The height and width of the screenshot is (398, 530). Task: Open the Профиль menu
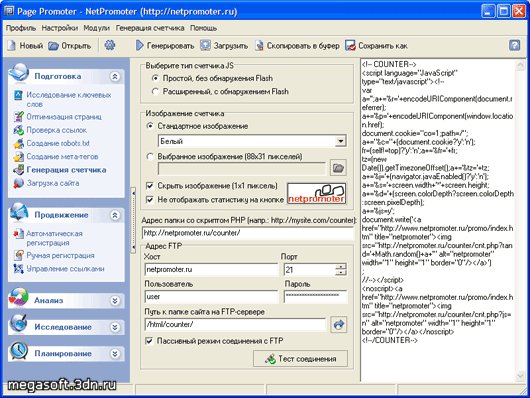[21, 28]
